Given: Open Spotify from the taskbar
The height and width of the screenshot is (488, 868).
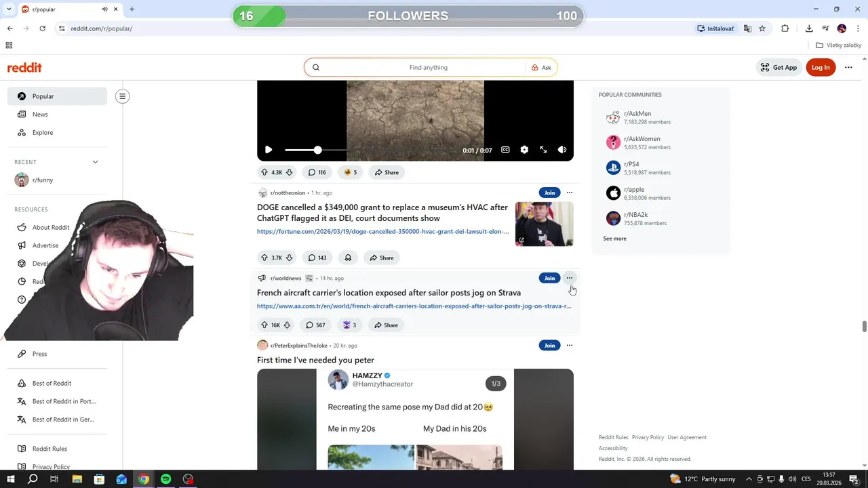Looking at the screenshot, I should (x=166, y=479).
